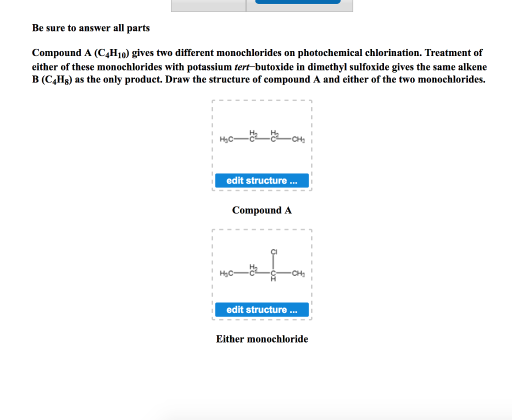Click the Cl atom label in the monochloride
Viewport: 512px width, 420px height.
[273, 252]
